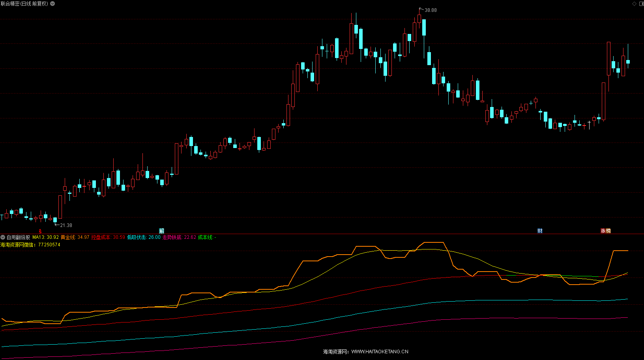Open the 财 financial report marker

(540, 231)
